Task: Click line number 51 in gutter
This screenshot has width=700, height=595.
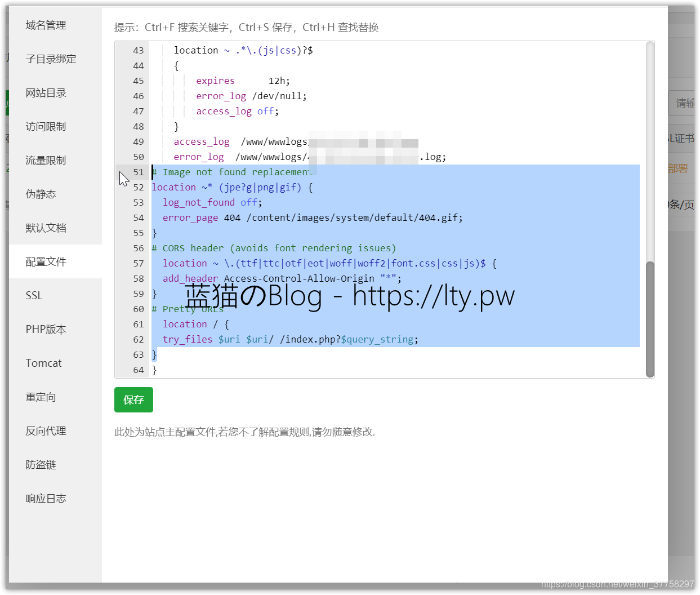Action: pyautogui.click(x=139, y=172)
